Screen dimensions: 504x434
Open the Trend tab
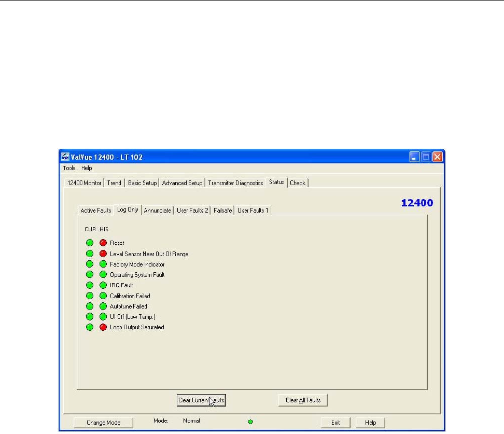coord(114,183)
